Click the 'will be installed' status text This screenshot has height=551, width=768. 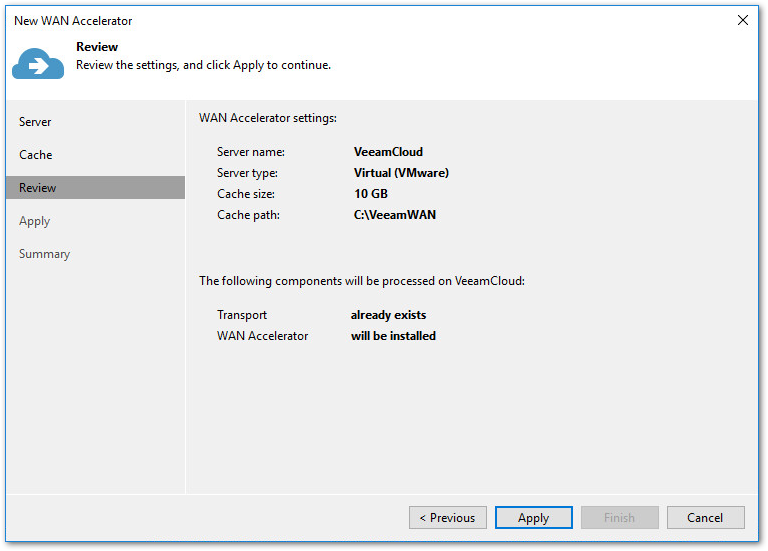click(x=393, y=336)
